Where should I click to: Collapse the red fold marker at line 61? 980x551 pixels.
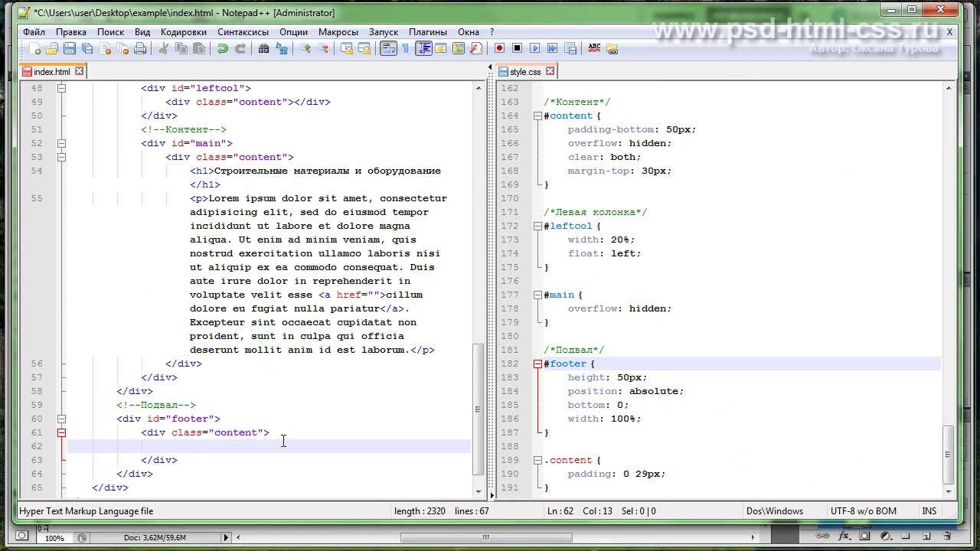click(61, 432)
